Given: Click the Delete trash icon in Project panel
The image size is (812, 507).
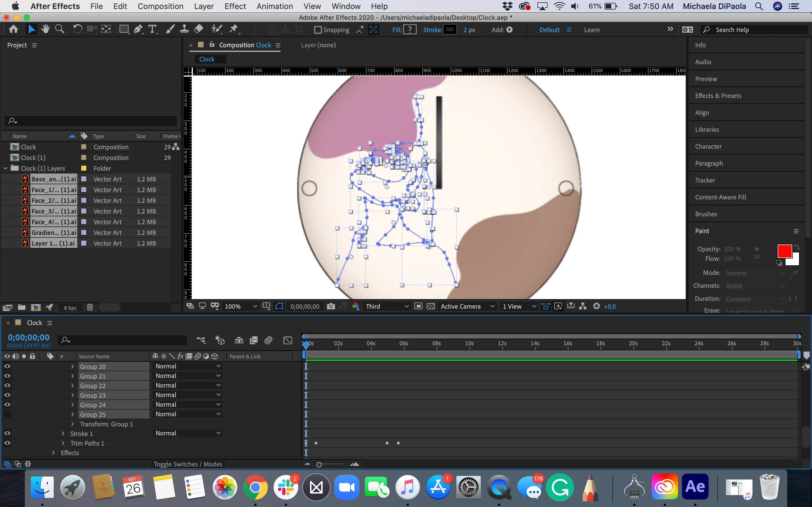Looking at the screenshot, I should [90, 307].
